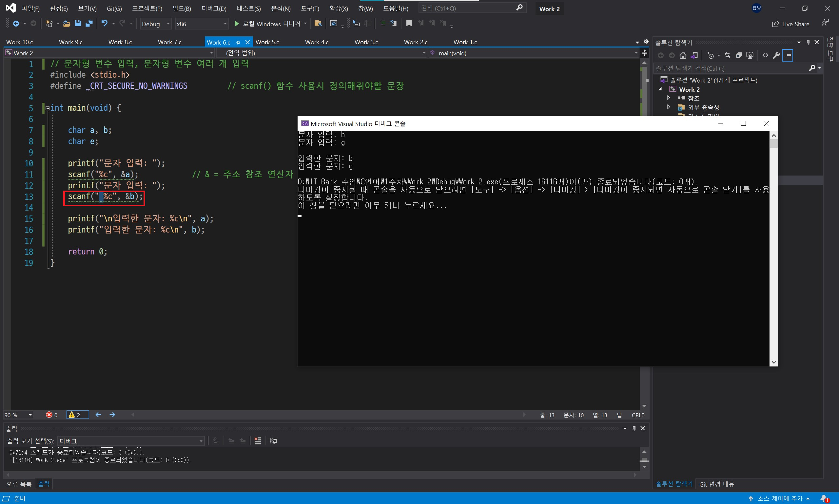This screenshot has height=504, width=839.
Task: Open the Debug configuration dropdown
Action: [156, 24]
